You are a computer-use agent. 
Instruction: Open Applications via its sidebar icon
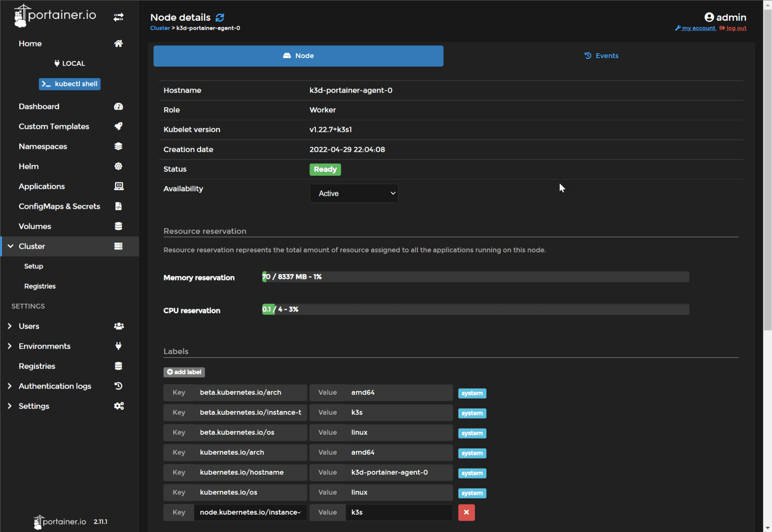pos(118,186)
